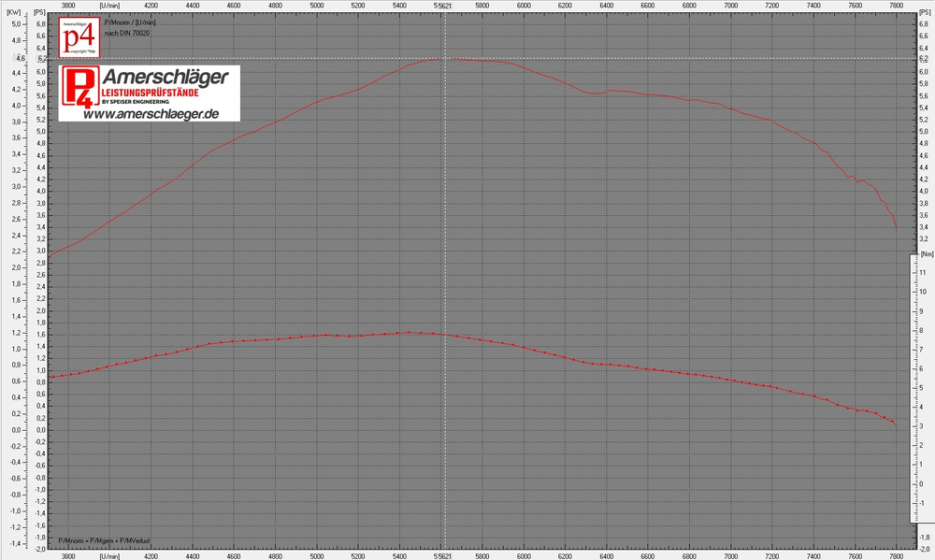Click the highlighted 6,2 value on left PS axis

coord(41,58)
